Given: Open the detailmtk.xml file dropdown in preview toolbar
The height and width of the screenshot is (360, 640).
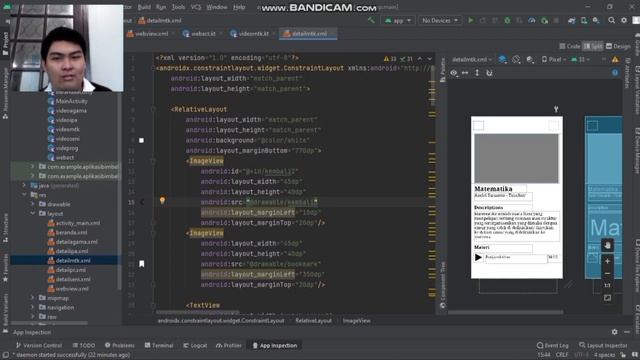Looking at the screenshot, I should (471, 60).
